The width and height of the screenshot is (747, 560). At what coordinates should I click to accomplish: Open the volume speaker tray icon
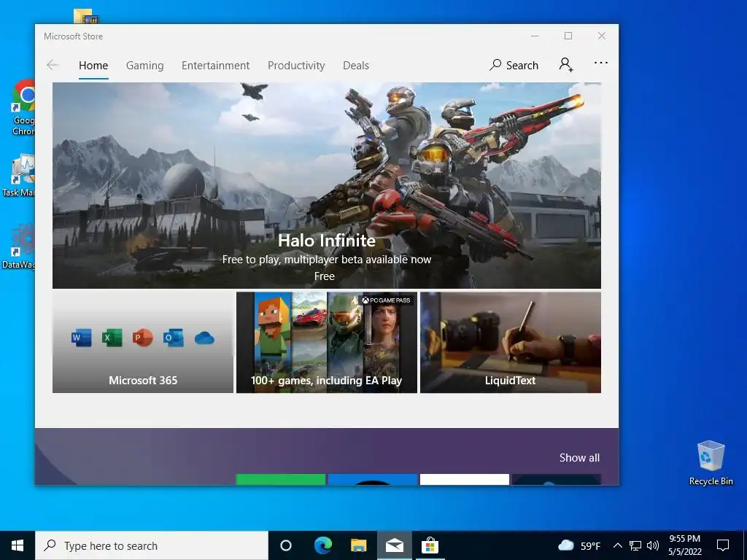[653, 545]
